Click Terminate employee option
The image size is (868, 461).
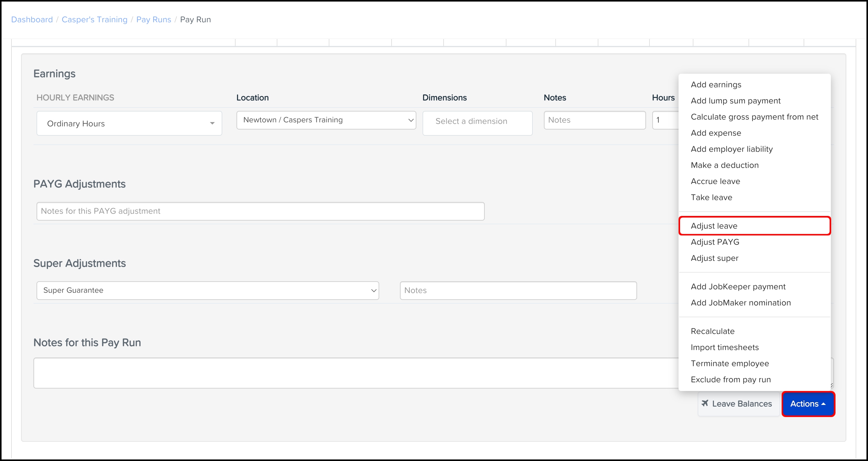point(730,363)
